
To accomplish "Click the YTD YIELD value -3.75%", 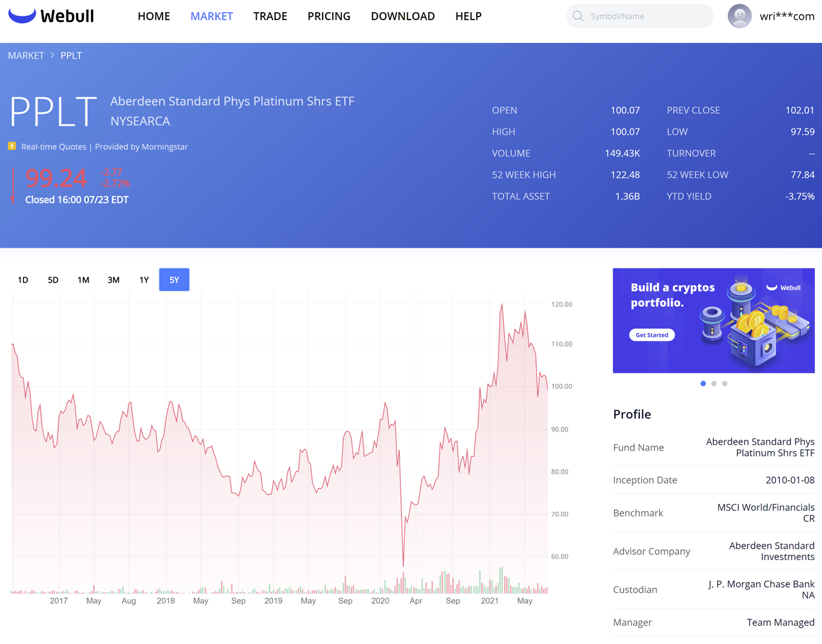I will (x=800, y=196).
